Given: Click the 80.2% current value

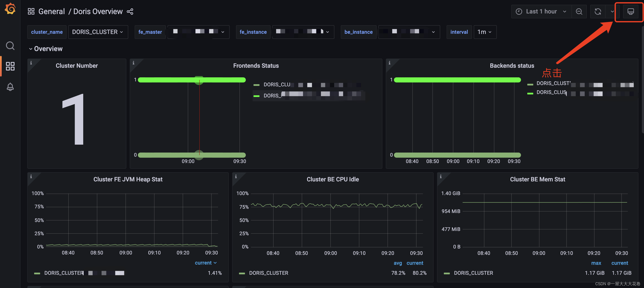Looking at the screenshot, I should 420,273.
